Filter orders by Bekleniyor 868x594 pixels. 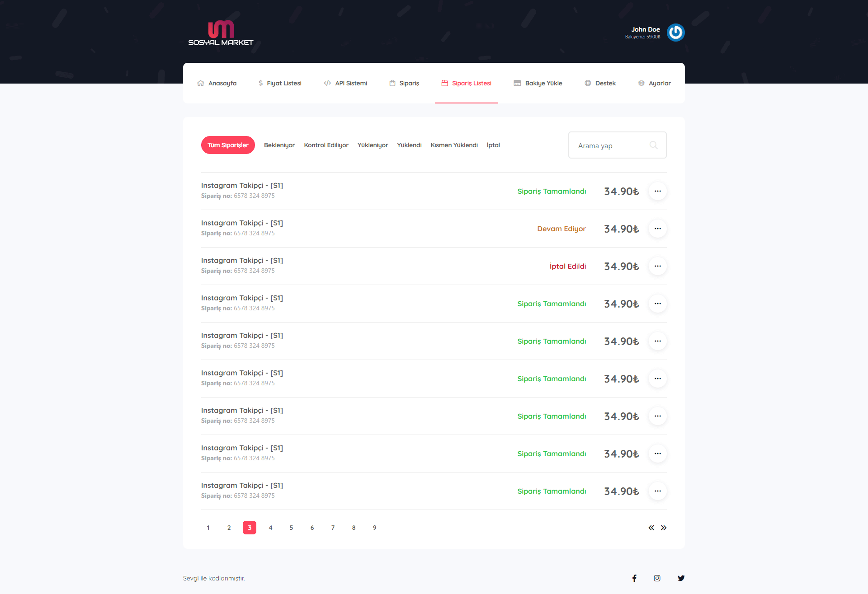point(279,145)
